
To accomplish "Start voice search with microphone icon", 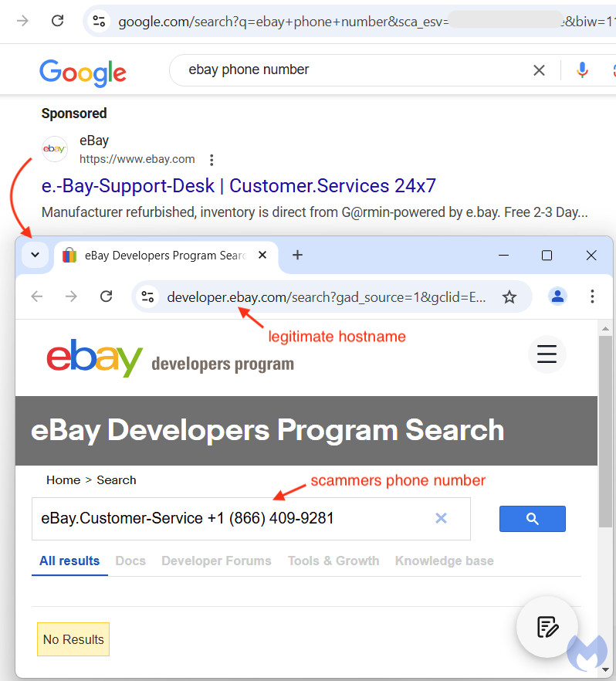I will (582, 70).
